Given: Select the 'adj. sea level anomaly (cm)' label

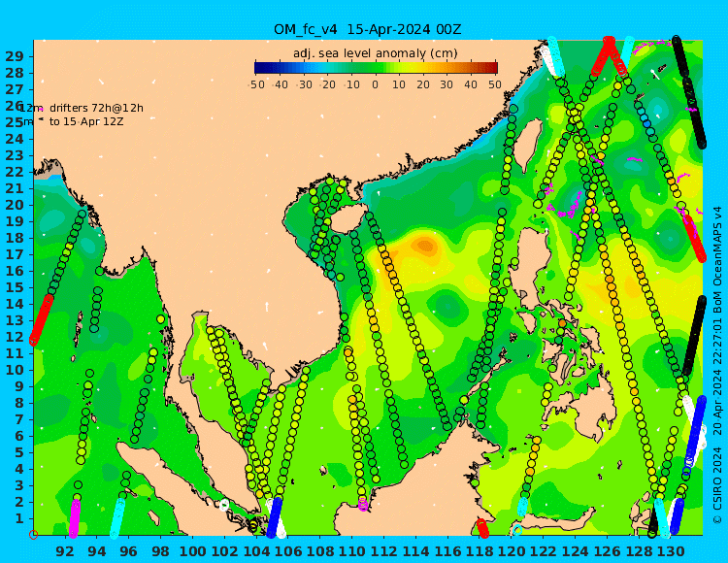Looking at the screenshot, I should [x=375, y=53].
